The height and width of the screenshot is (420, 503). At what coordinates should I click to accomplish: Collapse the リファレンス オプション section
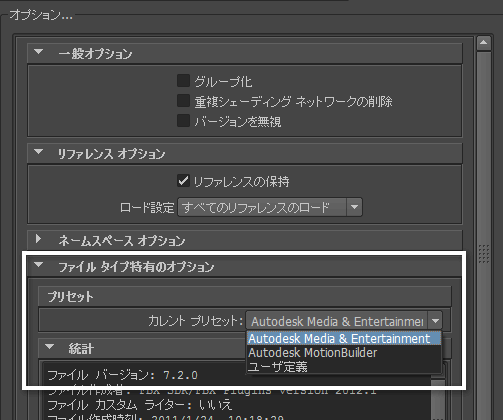pyautogui.click(x=39, y=152)
